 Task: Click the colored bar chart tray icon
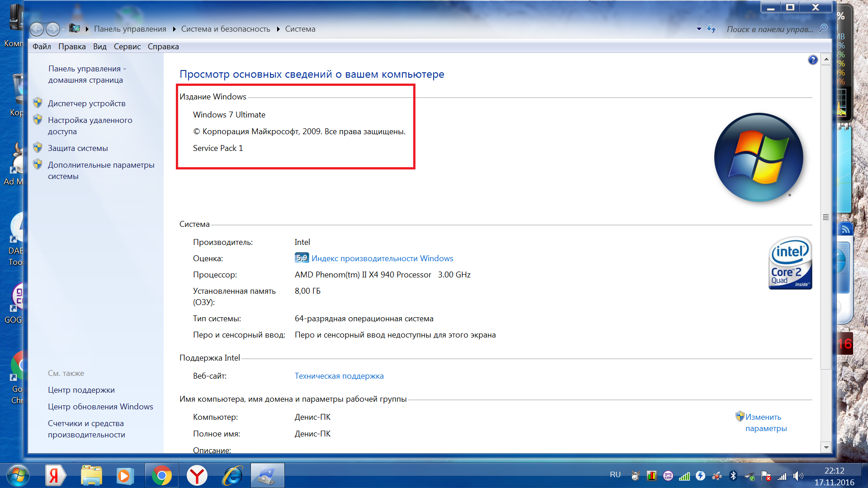click(x=651, y=475)
